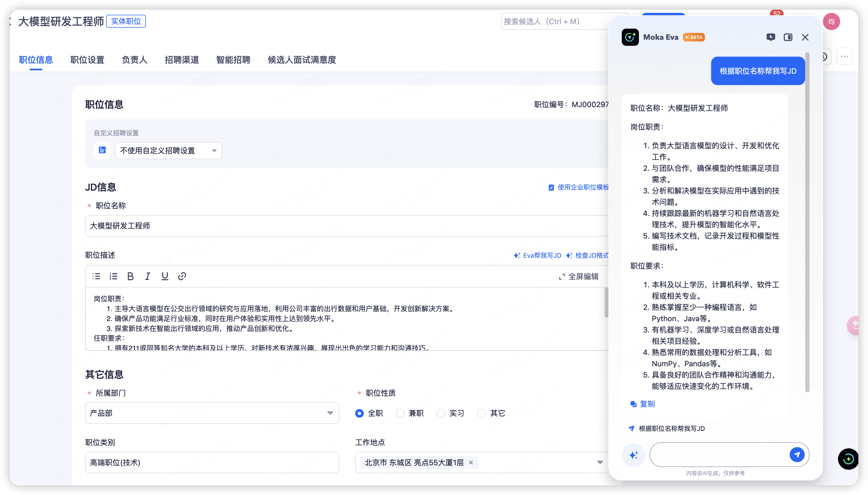Screen dimensions: 868x495
Task: Select 兼职 job type radio button
Action: click(400, 413)
